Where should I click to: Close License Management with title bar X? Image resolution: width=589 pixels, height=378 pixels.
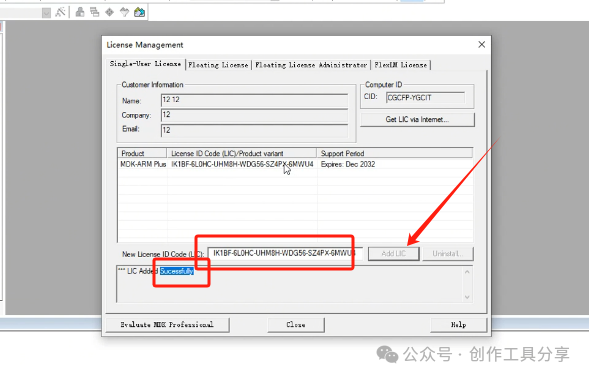[482, 45]
